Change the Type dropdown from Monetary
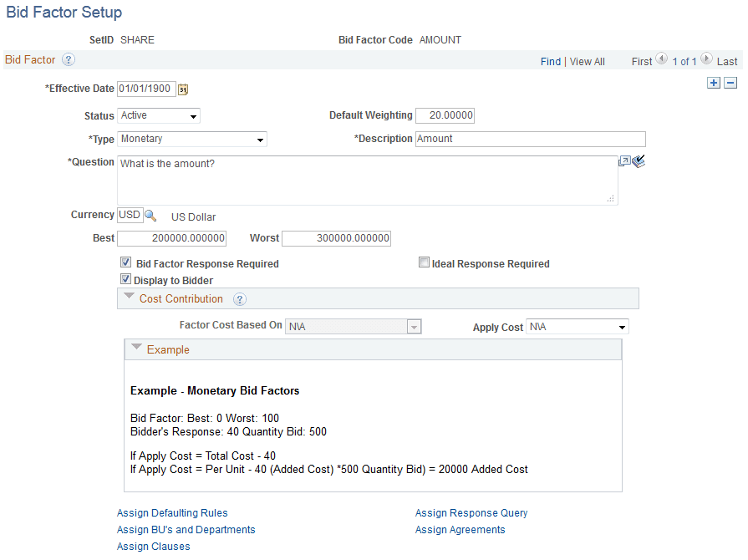 260,139
